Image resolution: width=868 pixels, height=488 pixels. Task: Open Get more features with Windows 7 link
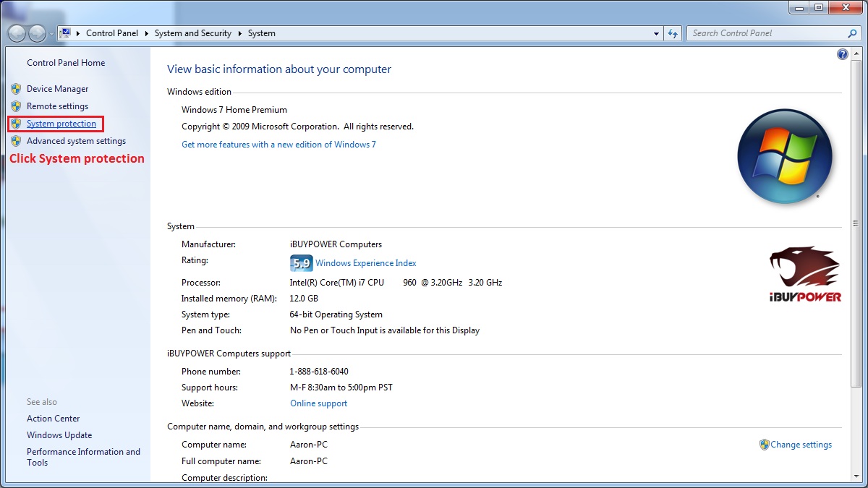(x=278, y=144)
